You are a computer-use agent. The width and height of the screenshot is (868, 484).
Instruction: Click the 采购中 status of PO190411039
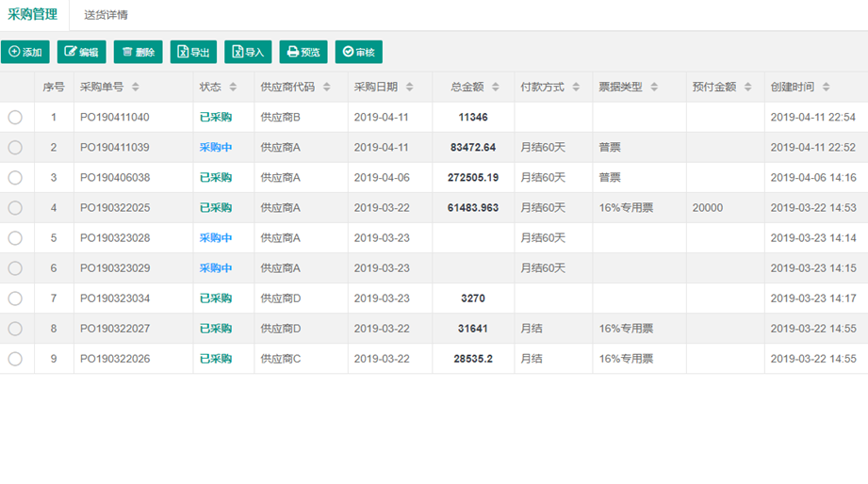point(215,148)
